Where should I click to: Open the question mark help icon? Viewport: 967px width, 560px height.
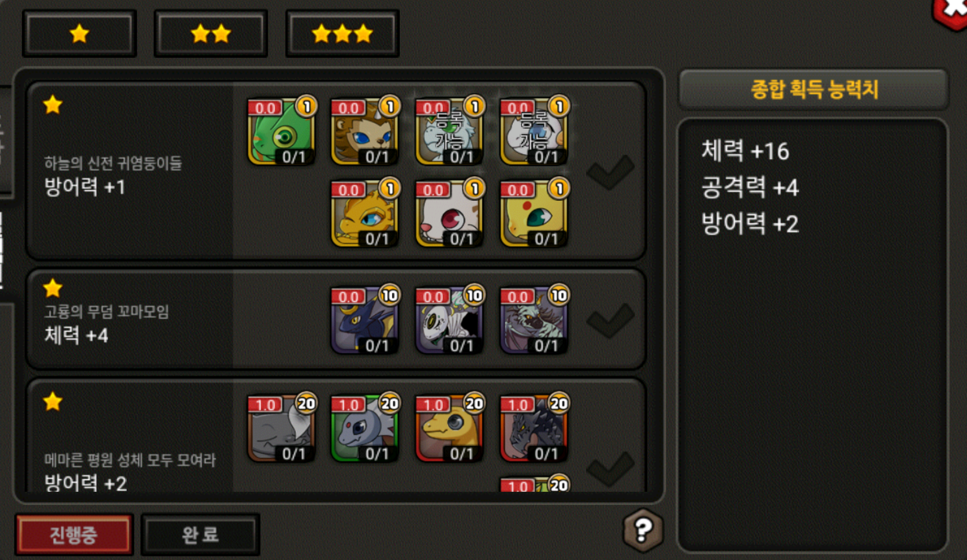pyautogui.click(x=643, y=530)
